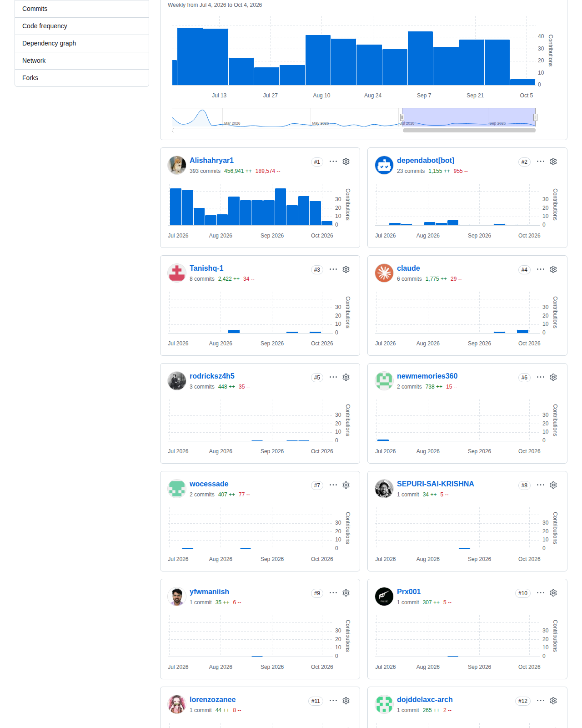Open gear settings on Prx001 card
The image size is (582, 728).
553,593
